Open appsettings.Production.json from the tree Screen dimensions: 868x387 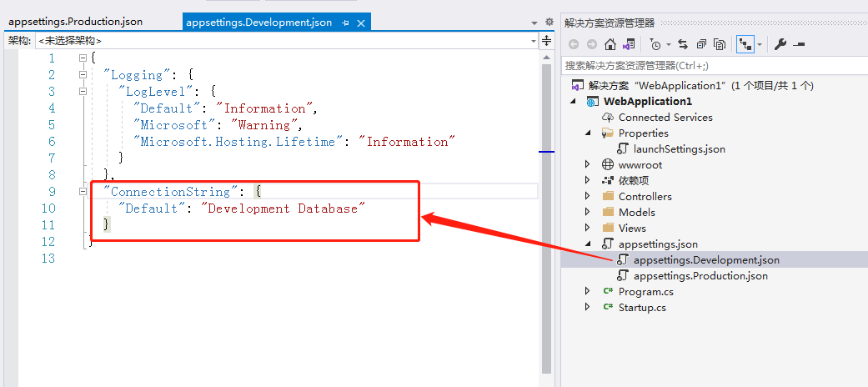click(x=700, y=276)
